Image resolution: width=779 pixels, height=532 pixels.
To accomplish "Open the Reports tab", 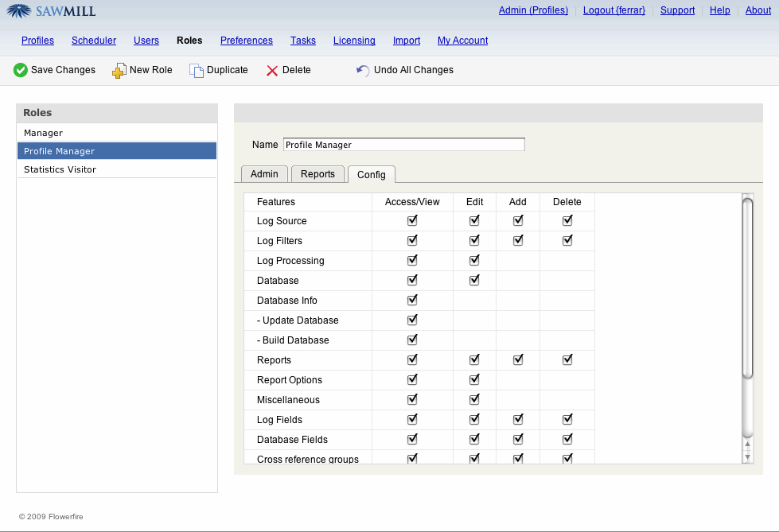I will [x=317, y=174].
